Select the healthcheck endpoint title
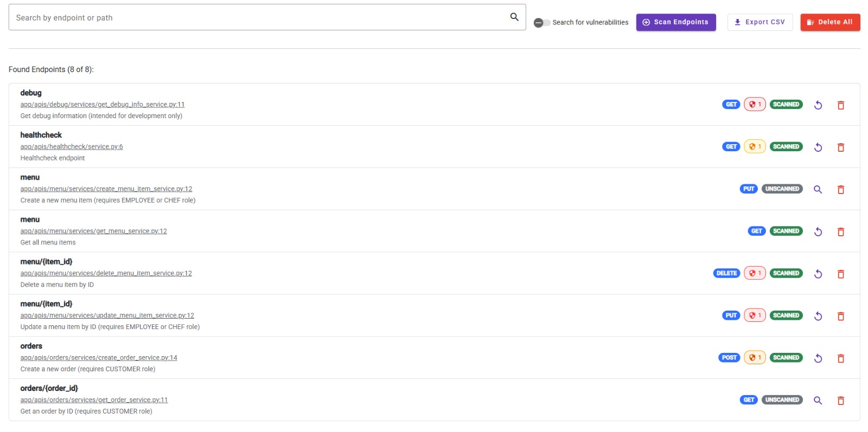This screenshot has height=432, width=868. pyautogui.click(x=41, y=136)
